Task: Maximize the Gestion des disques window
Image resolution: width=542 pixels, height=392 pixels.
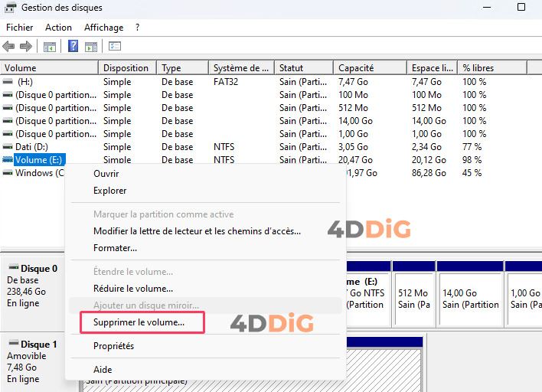Action: point(521,7)
